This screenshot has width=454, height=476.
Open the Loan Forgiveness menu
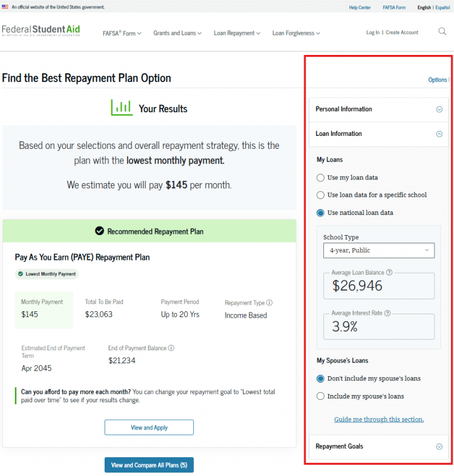click(296, 34)
